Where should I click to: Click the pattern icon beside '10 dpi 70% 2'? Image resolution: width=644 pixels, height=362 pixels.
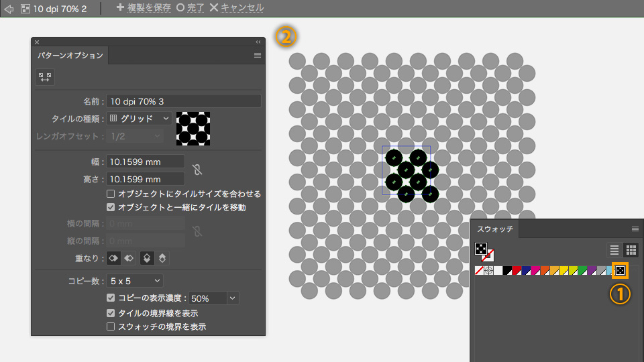[x=25, y=9]
